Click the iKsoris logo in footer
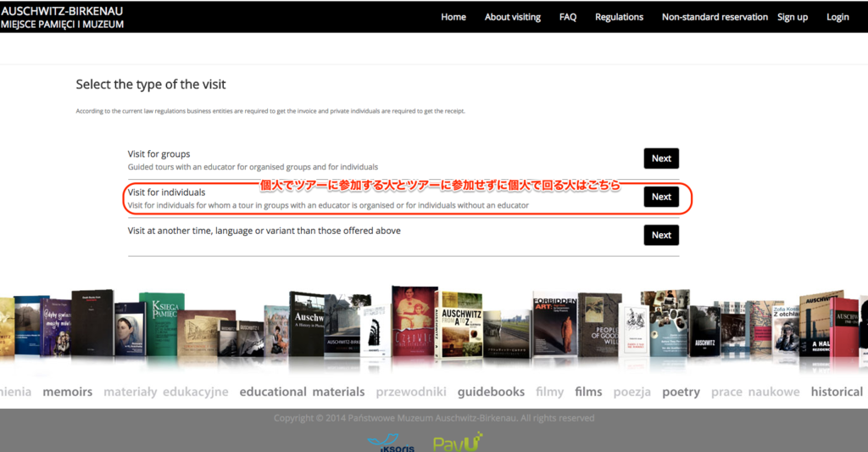The height and width of the screenshot is (452, 868). [391, 444]
